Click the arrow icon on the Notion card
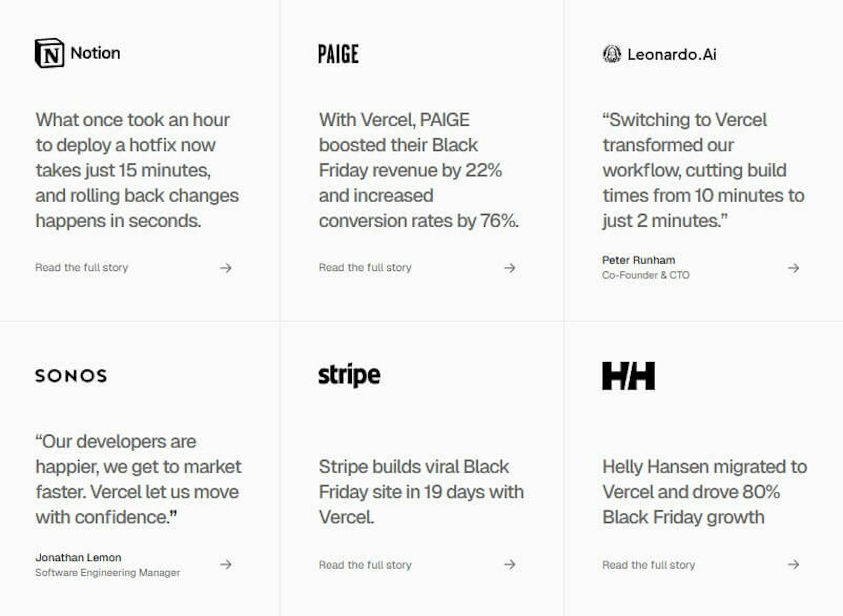Image resolution: width=843 pixels, height=616 pixels. [x=226, y=268]
